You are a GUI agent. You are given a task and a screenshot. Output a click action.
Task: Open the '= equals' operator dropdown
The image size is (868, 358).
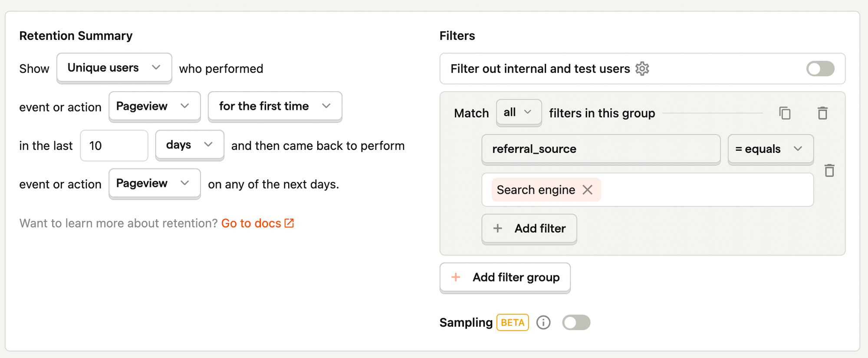(770, 149)
